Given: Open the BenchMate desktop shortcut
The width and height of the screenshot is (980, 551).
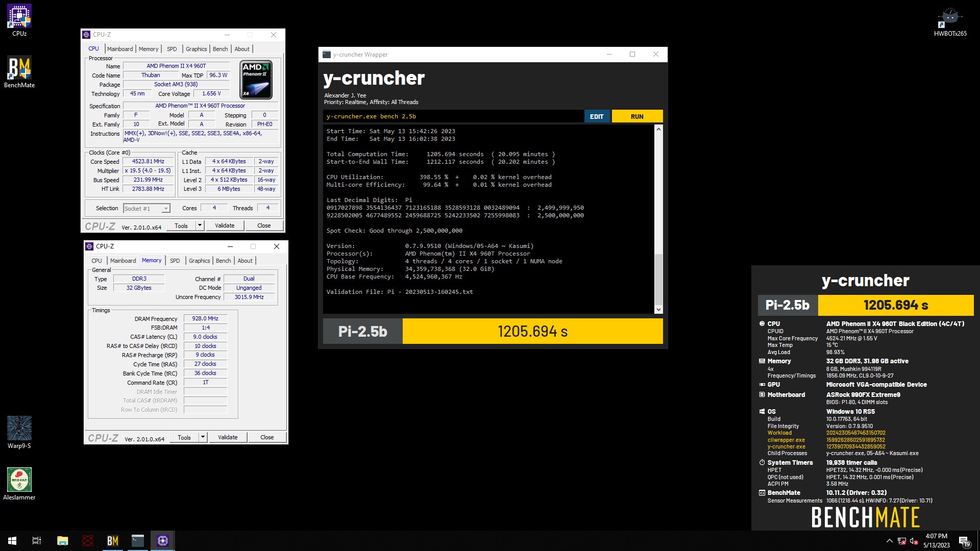Looking at the screenshot, I should (x=19, y=72).
